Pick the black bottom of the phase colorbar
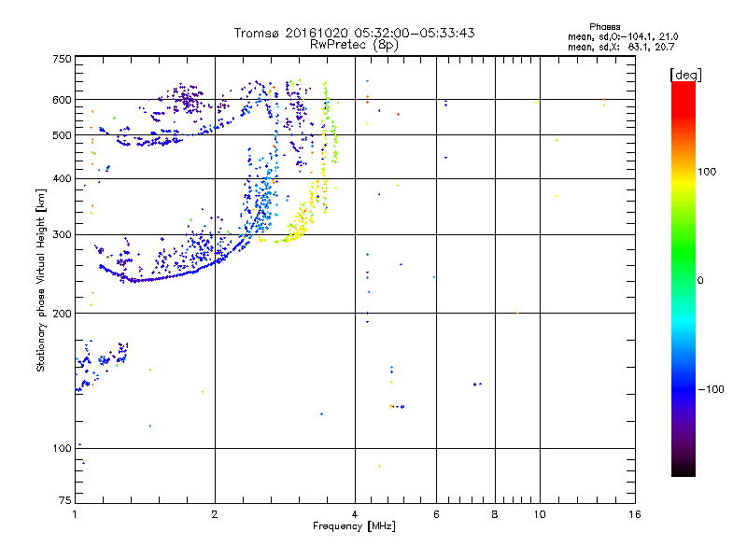The height and width of the screenshot is (560, 747). click(x=684, y=469)
